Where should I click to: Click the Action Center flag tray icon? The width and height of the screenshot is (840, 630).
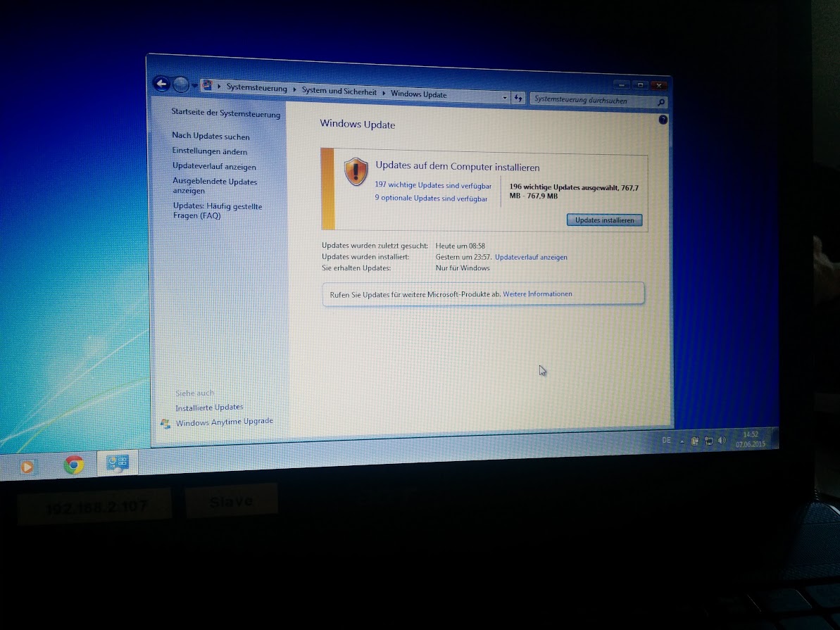(x=695, y=441)
